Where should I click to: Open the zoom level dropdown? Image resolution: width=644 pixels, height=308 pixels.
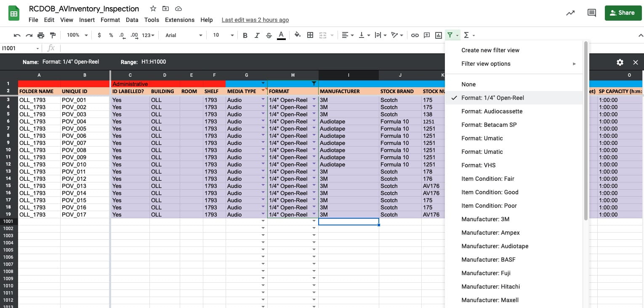(x=77, y=35)
